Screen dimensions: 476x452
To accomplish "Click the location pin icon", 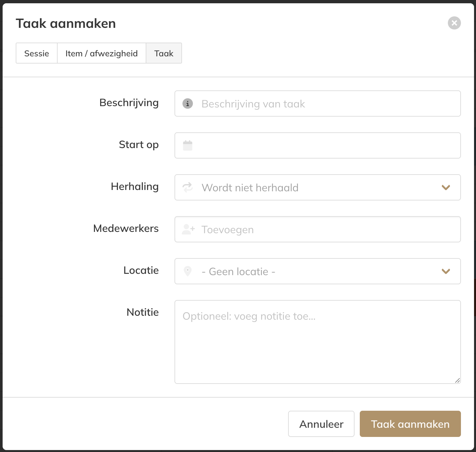I will (188, 271).
